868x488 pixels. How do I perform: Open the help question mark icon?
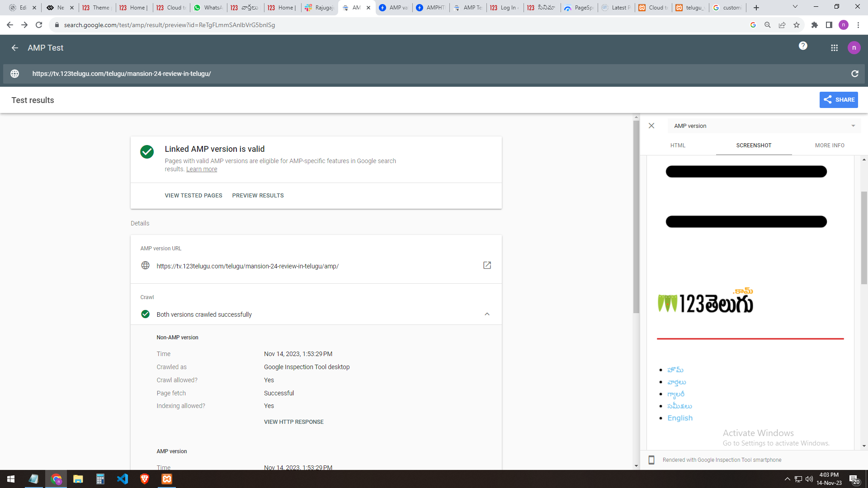point(803,46)
